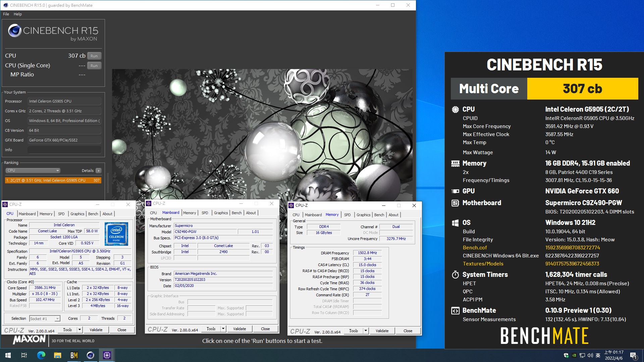Click Close in the CPU-Z CPU window

[x=122, y=330]
